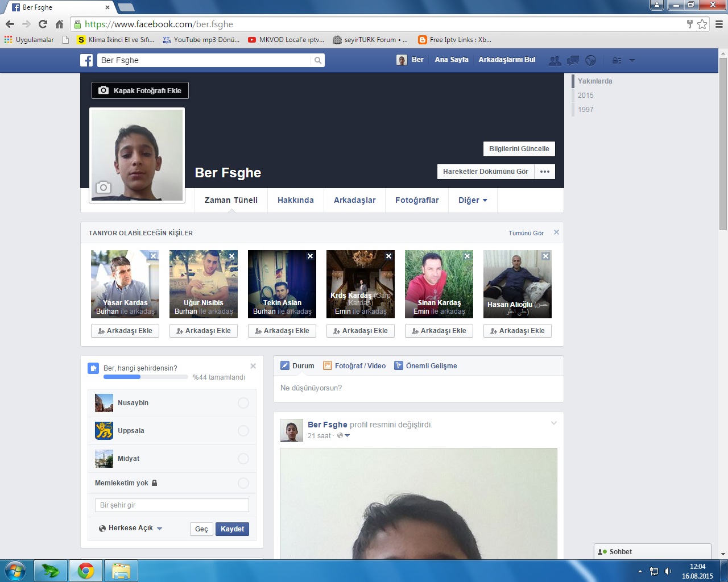Click the Bir şehir gir input field
The height and width of the screenshot is (582, 728).
pos(172,505)
